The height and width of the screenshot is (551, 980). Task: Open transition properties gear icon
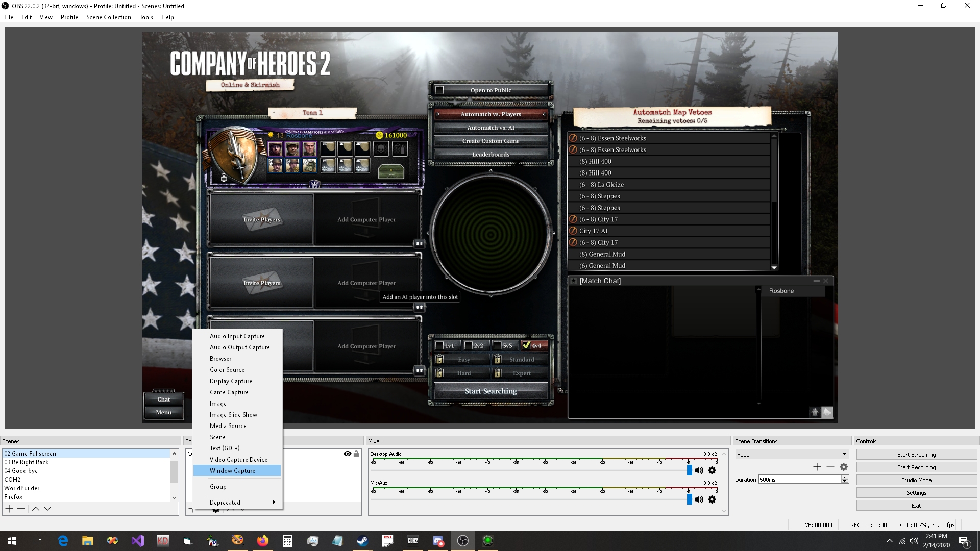[x=844, y=467]
